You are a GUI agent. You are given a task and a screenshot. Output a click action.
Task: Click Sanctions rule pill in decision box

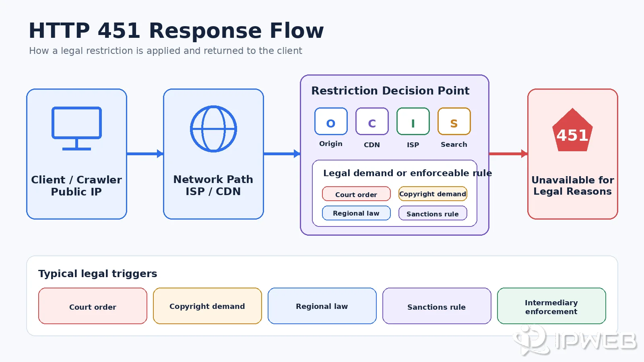pos(433,213)
